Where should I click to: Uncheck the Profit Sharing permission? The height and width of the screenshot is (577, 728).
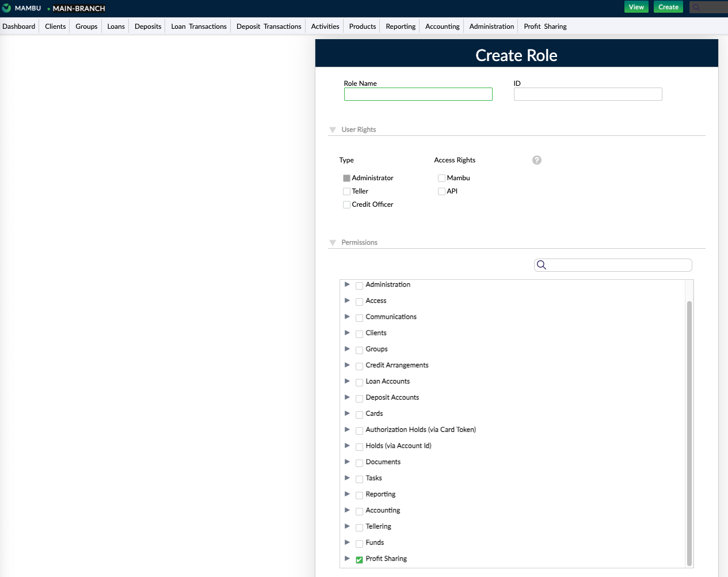(359, 559)
